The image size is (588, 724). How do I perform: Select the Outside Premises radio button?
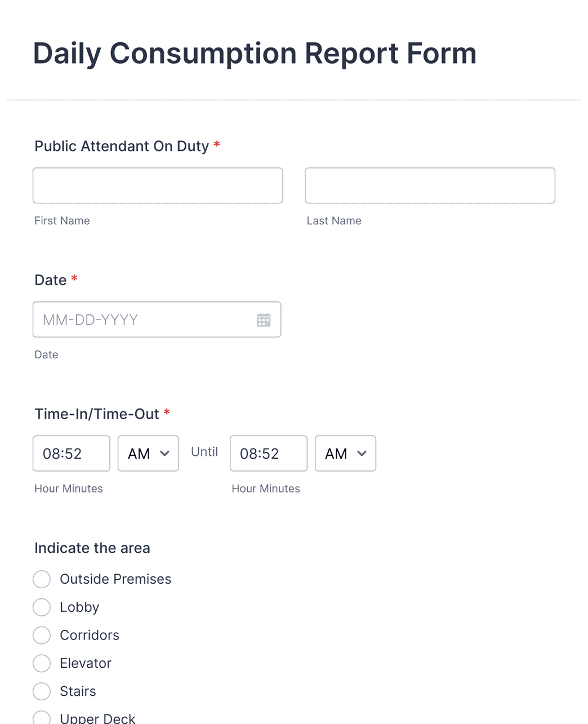(42, 579)
